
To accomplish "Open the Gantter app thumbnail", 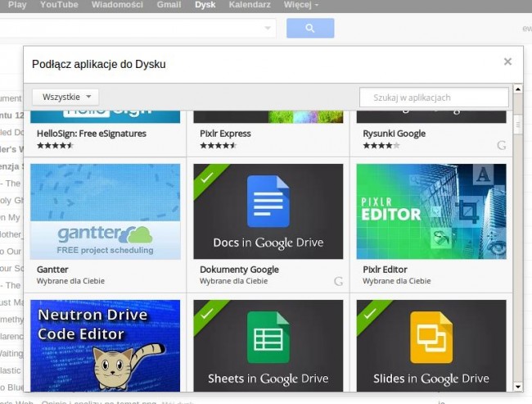I will point(106,211).
